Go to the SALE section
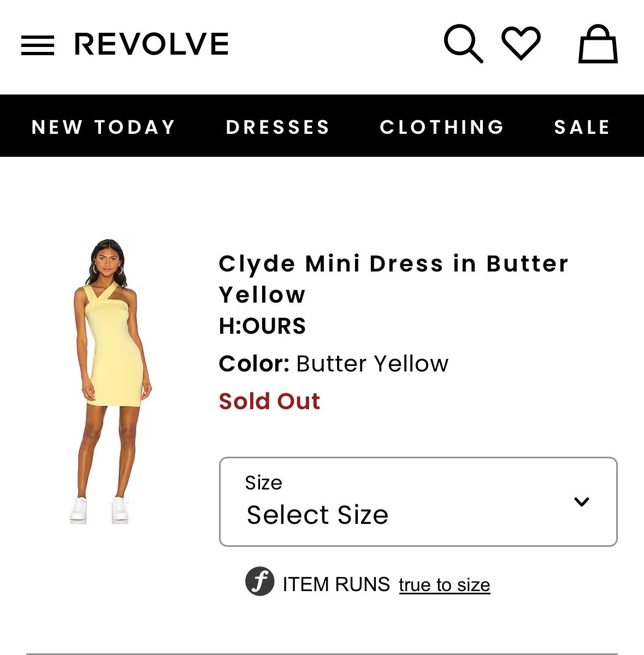 582,127
